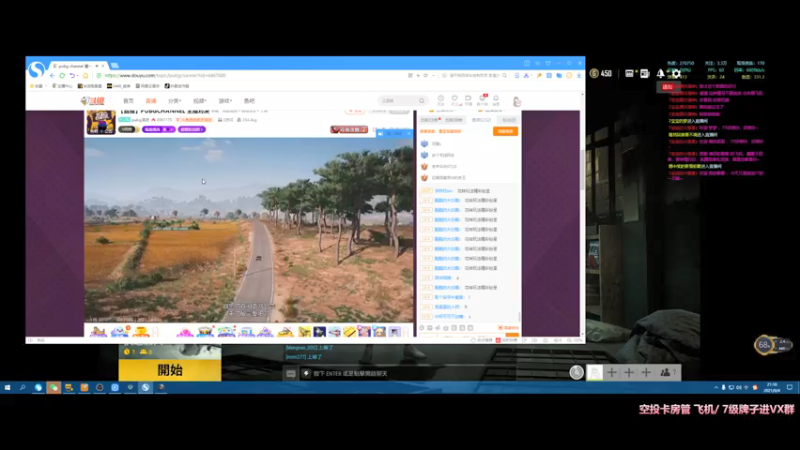Click the streamer avatar thumbnail

tap(101, 122)
